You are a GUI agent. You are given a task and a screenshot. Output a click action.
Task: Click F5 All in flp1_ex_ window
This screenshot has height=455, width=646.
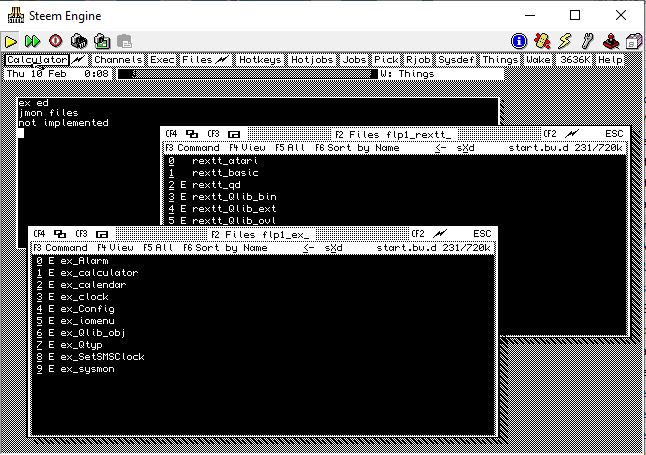(158, 248)
